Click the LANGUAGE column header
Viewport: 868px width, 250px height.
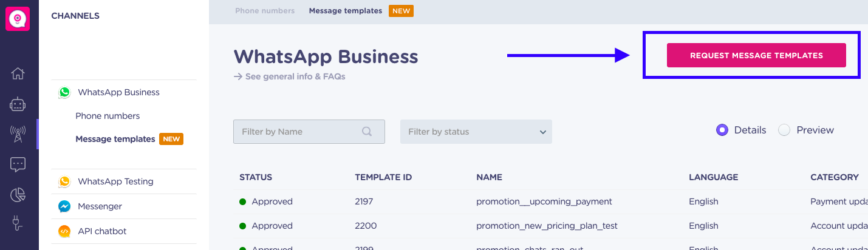pos(713,177)
